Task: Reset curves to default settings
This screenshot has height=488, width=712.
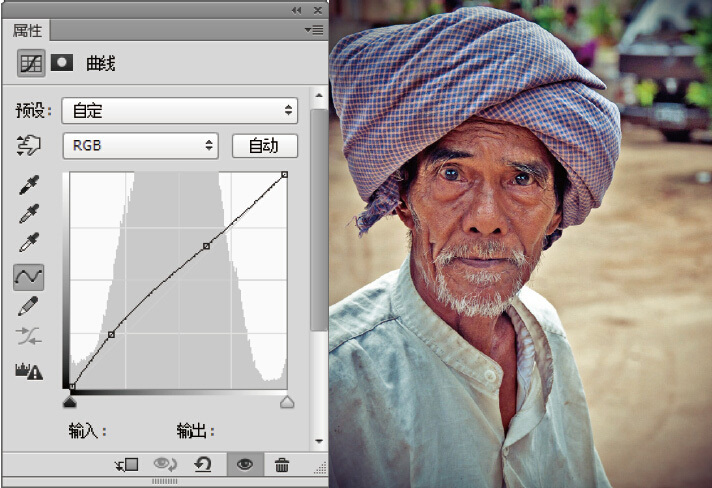Action: (203, 464)
